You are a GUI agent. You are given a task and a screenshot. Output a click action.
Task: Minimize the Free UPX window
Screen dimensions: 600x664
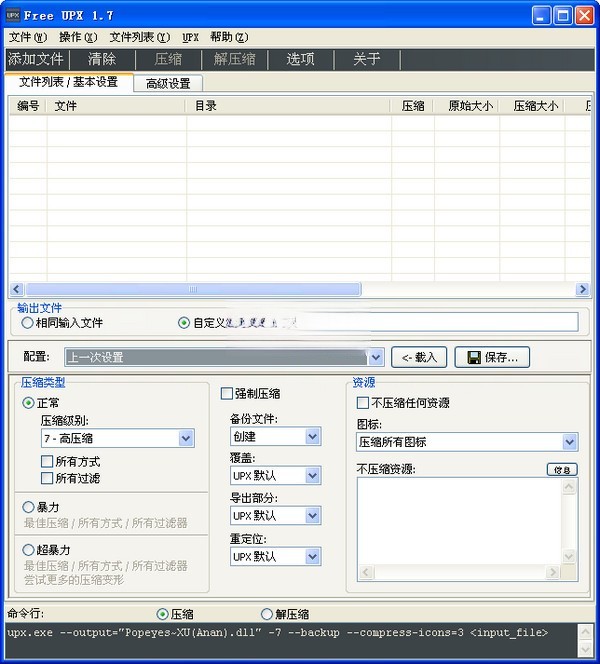pyautogui.click(x=541, y=16)
